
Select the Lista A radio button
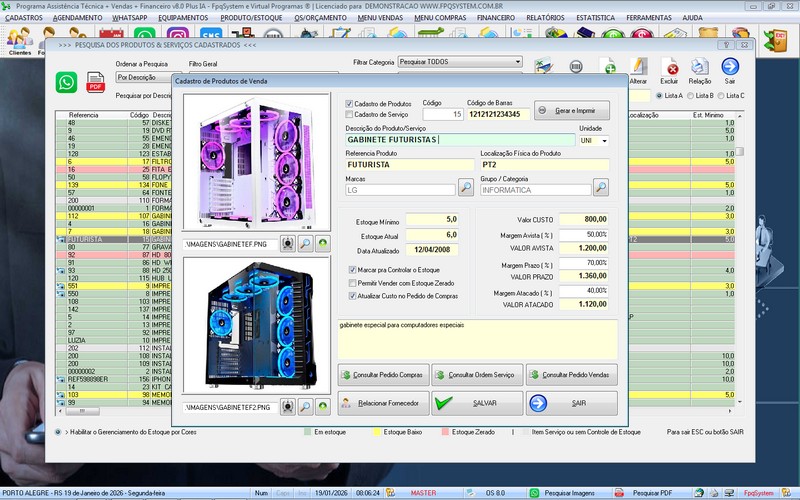(657, 95)
